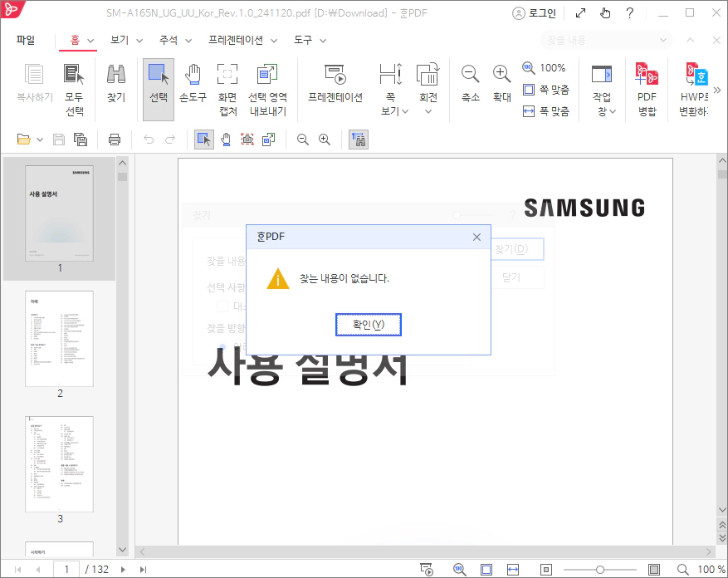Screen dimensions: 728x578
Task: Click 폭 맞춤 in the ribbon
Action: click(x=546, y=111)
